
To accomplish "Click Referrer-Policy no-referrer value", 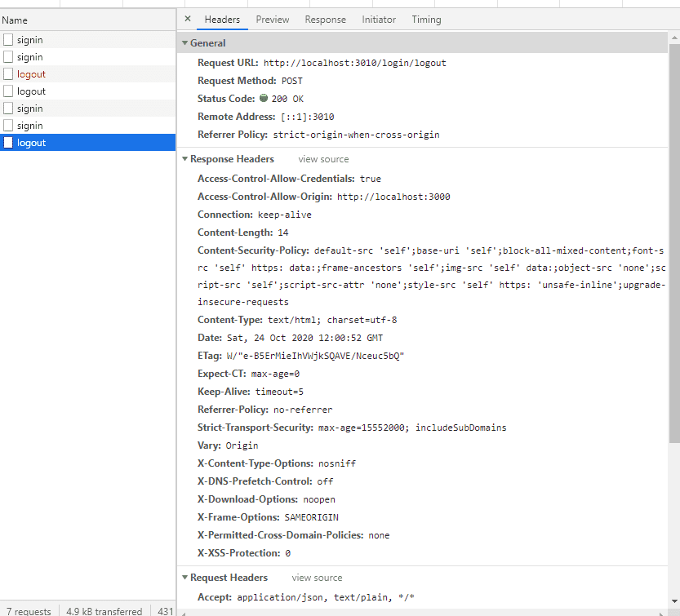I will pyautogui.click(x=303, y=410).
